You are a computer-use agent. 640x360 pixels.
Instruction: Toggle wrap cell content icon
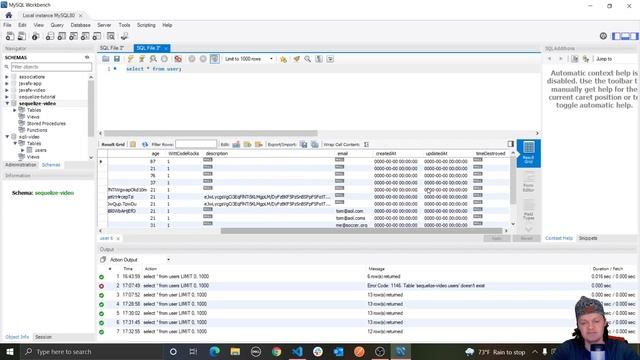pos(366,144)
